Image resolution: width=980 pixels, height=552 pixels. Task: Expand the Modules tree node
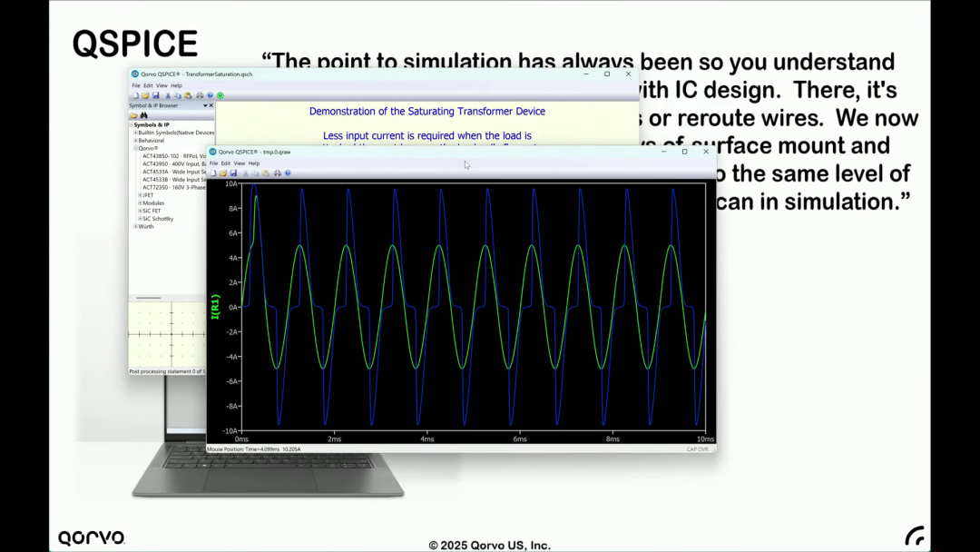coord(140,203)
